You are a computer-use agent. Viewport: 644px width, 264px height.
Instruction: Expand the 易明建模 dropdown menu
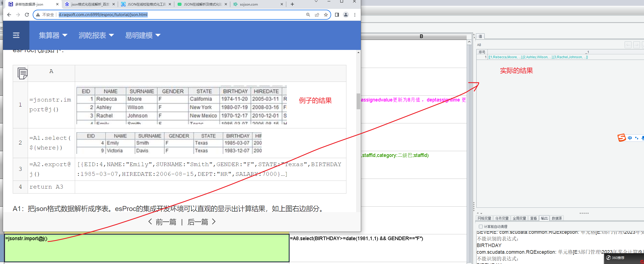143,35
